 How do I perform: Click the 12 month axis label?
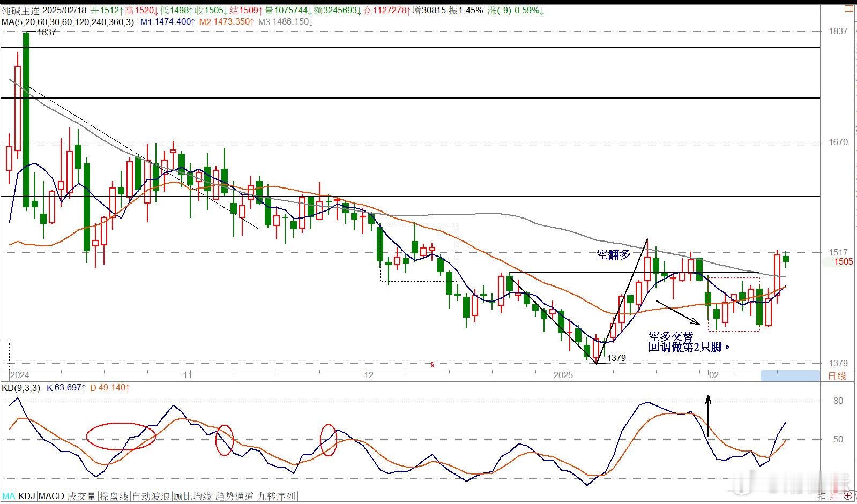[x=368, y=375]
